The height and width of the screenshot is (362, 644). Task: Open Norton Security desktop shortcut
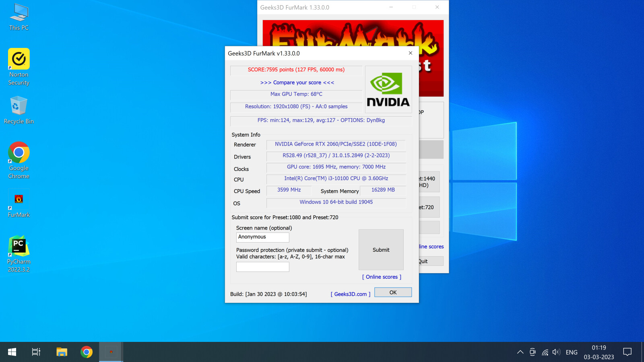click(19, 67)
